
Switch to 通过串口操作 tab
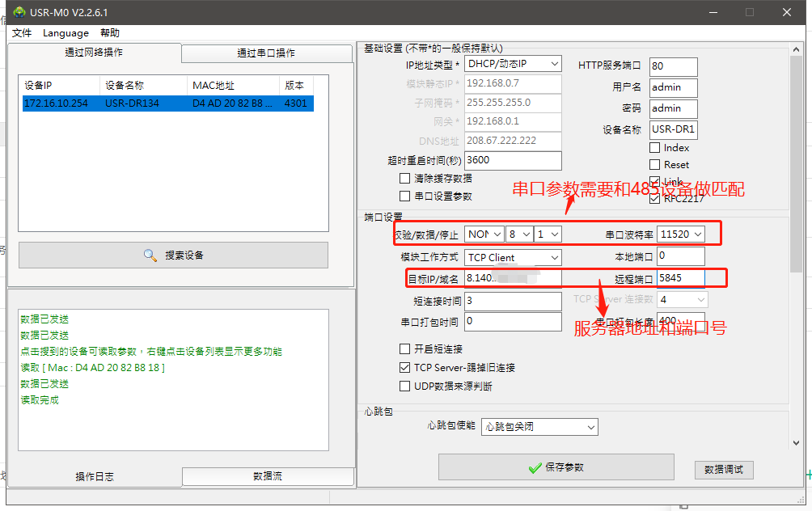click(267, 53)
